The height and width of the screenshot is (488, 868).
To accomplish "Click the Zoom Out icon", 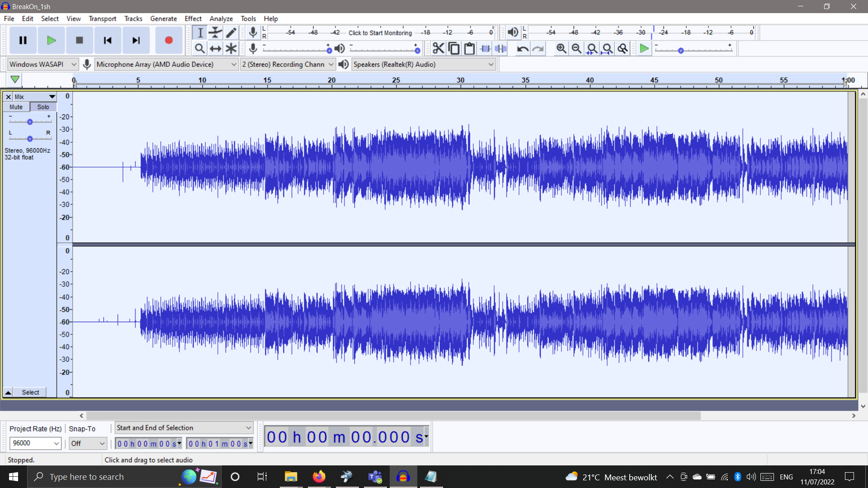I will click(576, 48).
